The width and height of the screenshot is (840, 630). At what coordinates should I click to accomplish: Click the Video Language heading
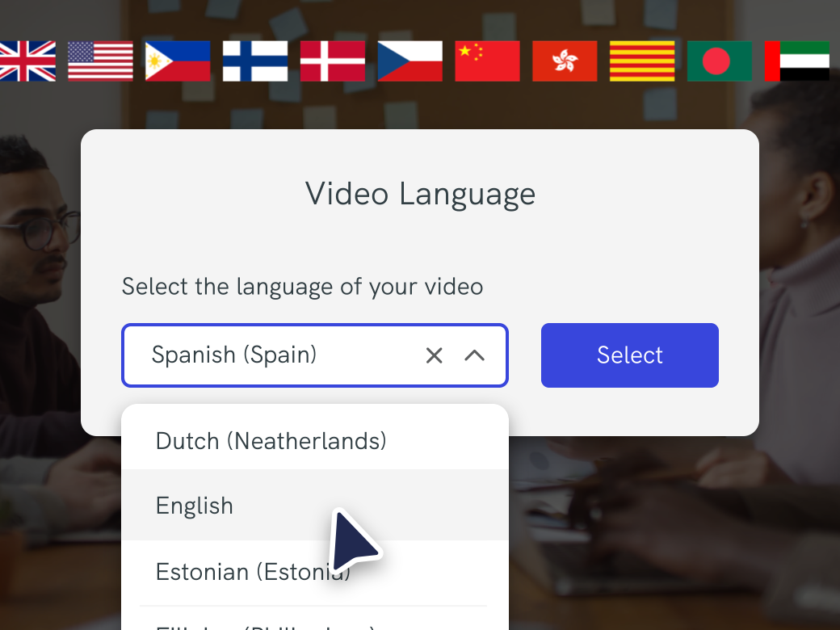(420, 195)
